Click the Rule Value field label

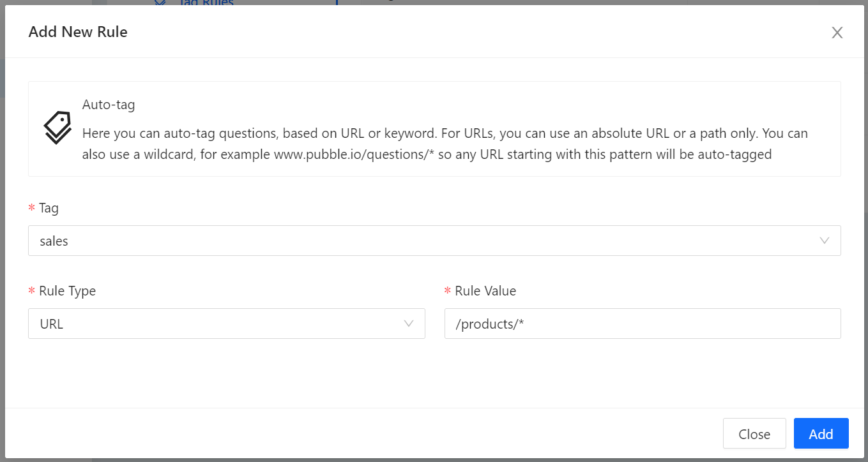coord(485,291)
